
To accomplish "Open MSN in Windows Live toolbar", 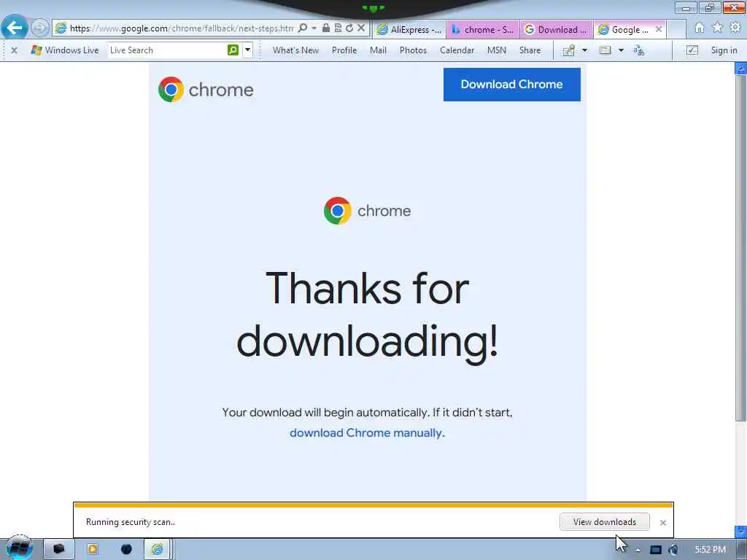I will (496, 50).
